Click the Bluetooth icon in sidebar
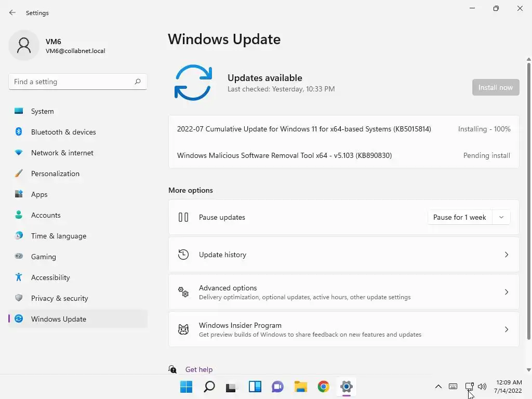Image resolution: width=532 pixels, height=399 pixels. coord(19,131)
